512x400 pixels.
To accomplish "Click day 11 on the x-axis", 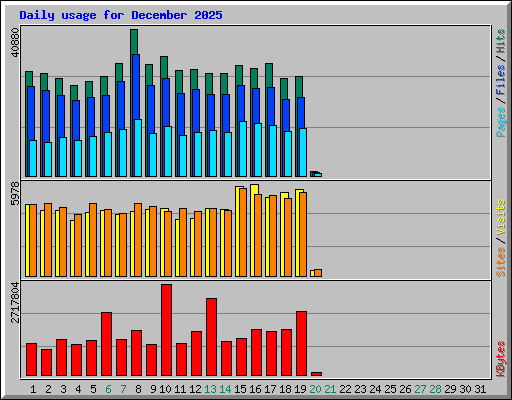I will (x=180, y=389).
